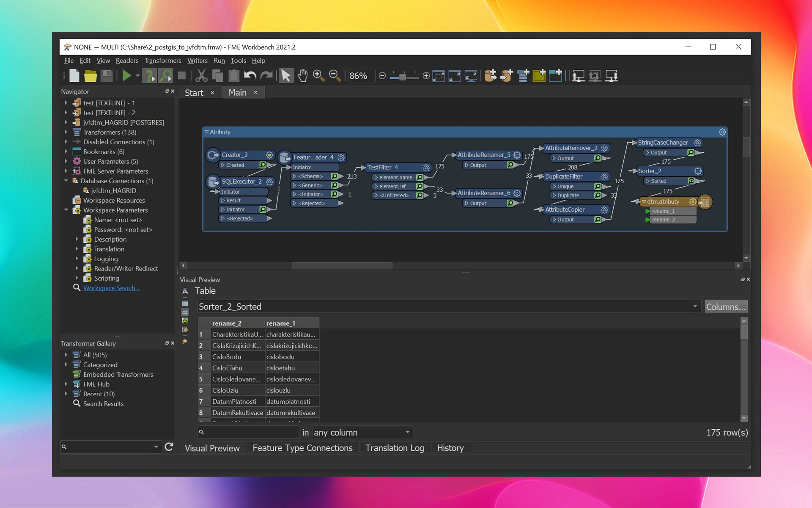
Task: Click the Columns... button
Action: point(726,306)
